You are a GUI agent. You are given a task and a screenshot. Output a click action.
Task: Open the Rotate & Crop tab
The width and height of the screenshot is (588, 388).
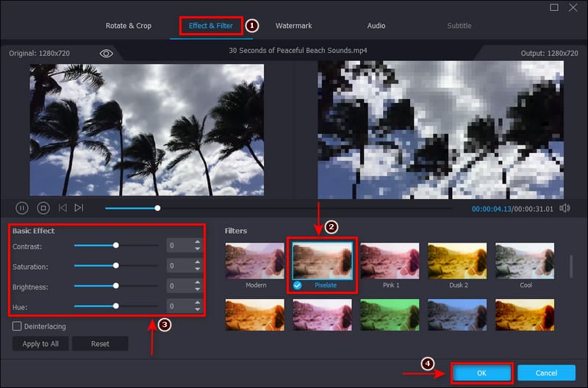[129, 26]
